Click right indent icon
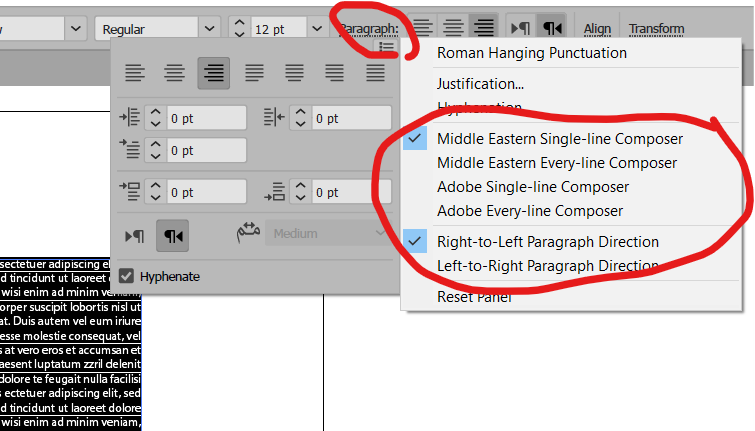 pyautogui.click(x=274, y=118)
